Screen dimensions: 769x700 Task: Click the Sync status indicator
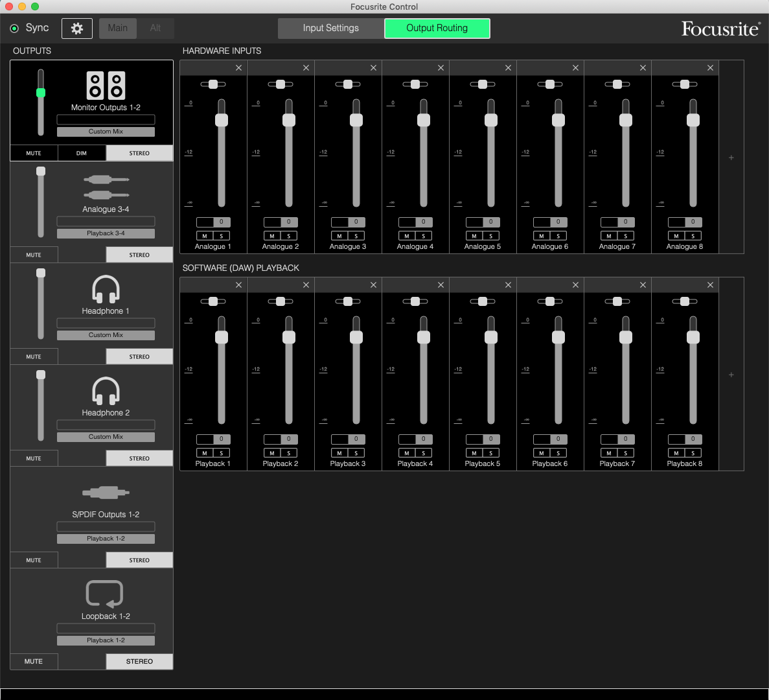14,29
